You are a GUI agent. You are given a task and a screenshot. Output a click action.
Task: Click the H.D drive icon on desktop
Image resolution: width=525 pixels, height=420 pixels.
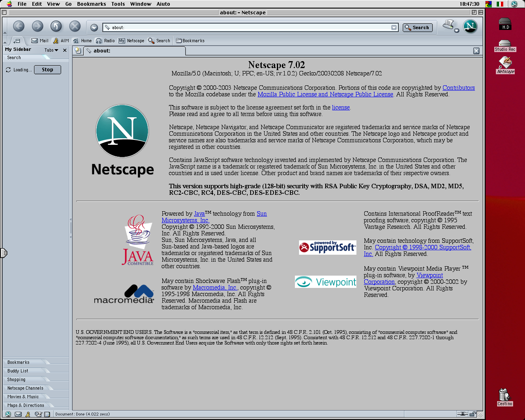point(505,24)
